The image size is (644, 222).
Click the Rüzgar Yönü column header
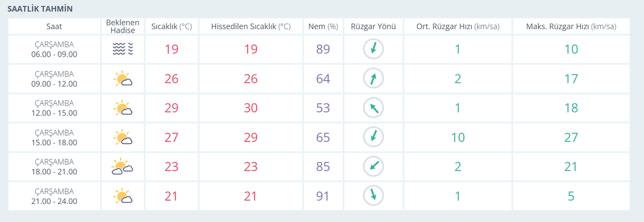coord(373,27)
